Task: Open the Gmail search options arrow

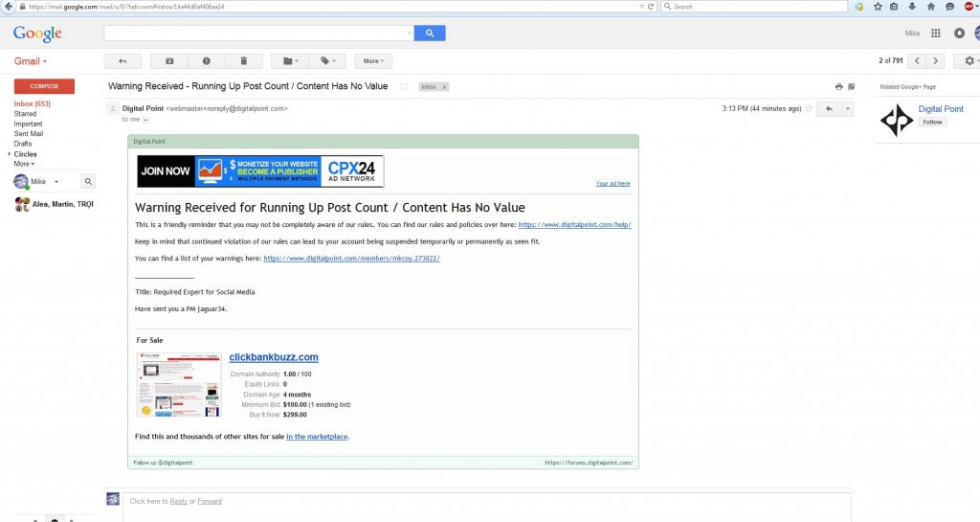Action: point(409,34)
